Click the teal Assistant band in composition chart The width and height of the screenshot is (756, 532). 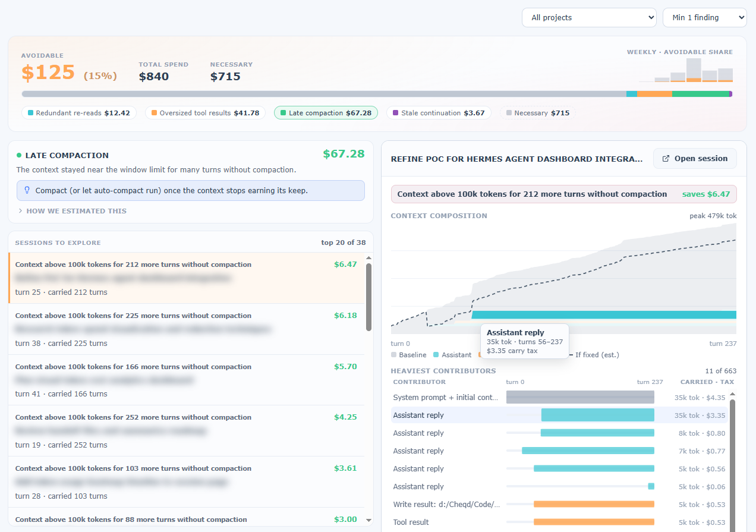pos(603,315)
